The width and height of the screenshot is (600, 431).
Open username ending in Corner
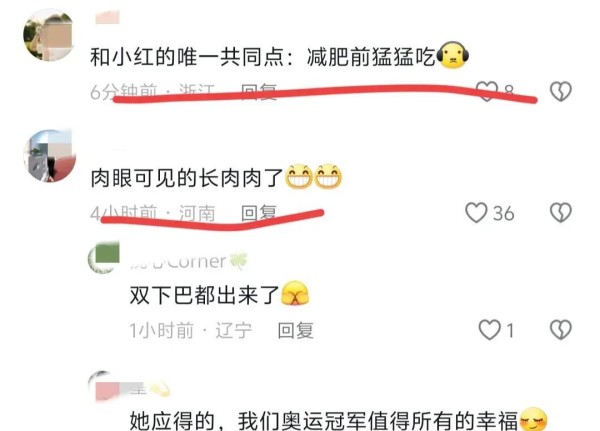(x=189, y=262)
